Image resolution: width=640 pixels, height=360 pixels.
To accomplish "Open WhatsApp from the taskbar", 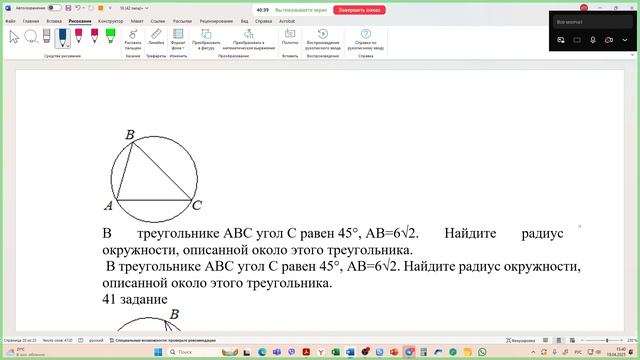I will (x=482, y=352).
